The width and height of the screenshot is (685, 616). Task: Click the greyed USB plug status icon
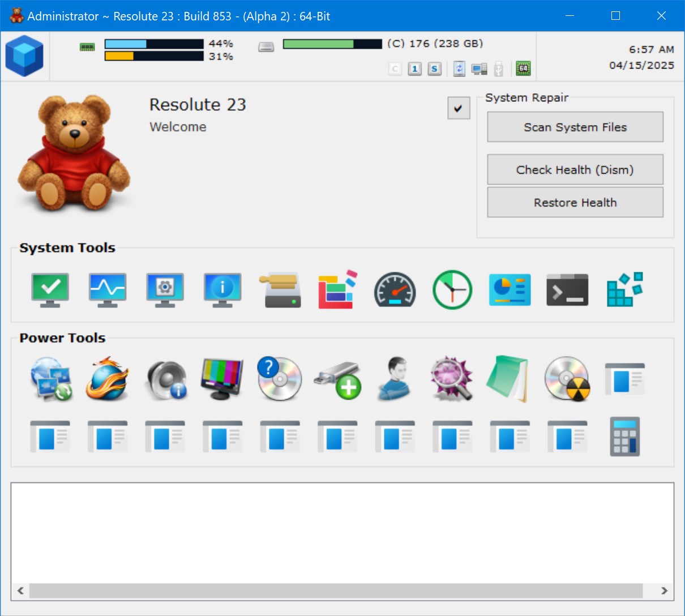[x=498, y=69]
